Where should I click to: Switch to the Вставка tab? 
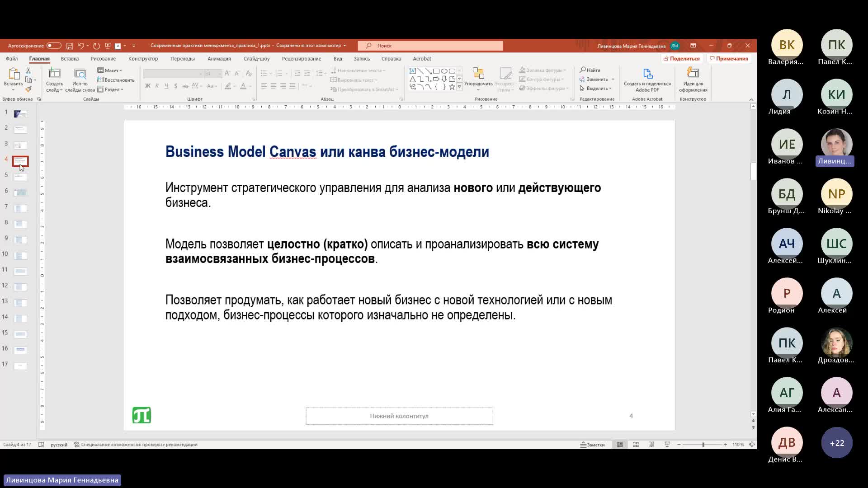coord(70,59)
